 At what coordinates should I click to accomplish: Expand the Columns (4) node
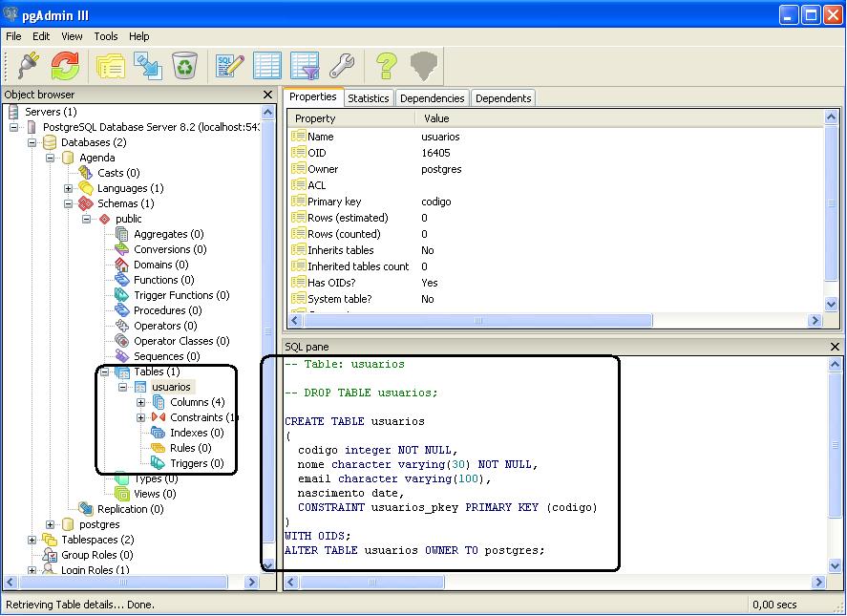click(x=141, y=403)
